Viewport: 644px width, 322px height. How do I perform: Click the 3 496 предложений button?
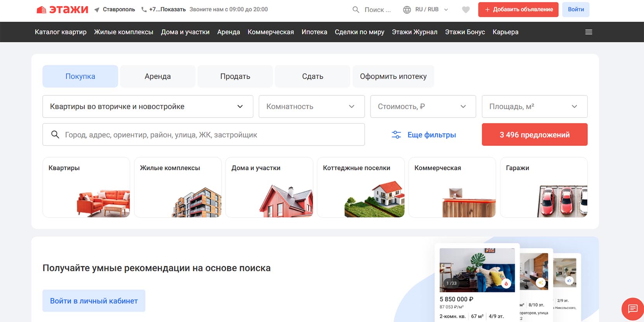click(534, 135)
